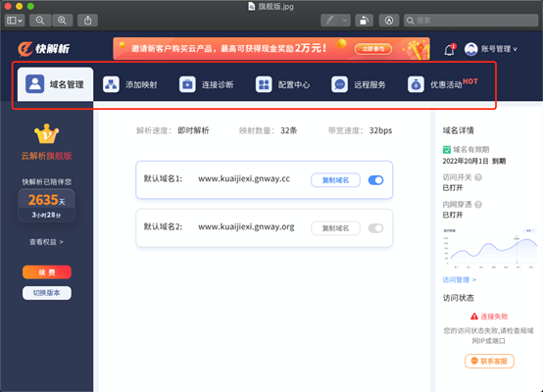This screenshot has width=543, height=392.
Task: Click the 续费 button
Action: click(47, 272)
